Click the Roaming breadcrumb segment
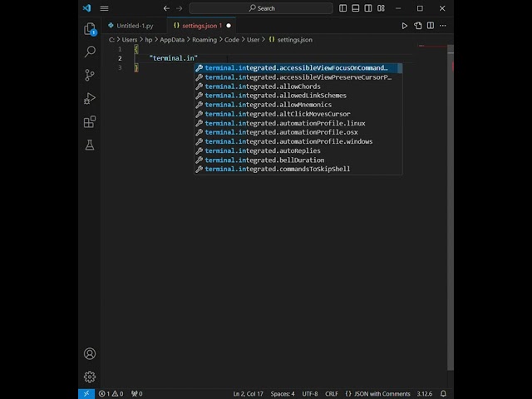Screen dimensions: 532x399 204,40
